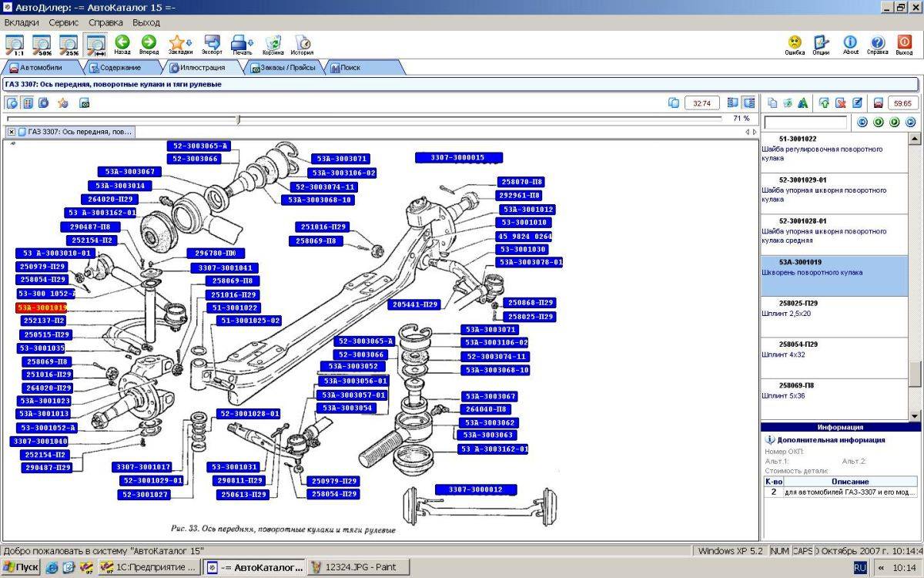
Task: Click the Ошибка sad-face icon
Action: [795, 44]
